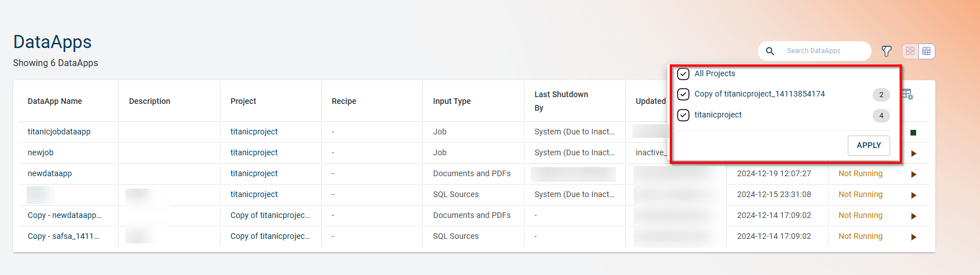This screenshot has height=275, width=980.
Task: Toggle the titanicproject filter checkbox
Action: pyautogui.click(x=683, y=115)
